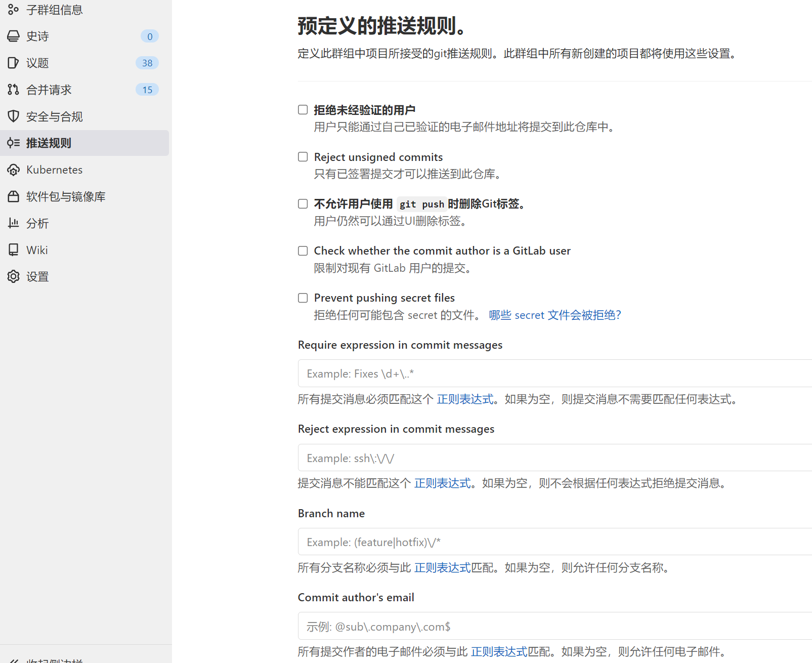The image size is (812, 663).
Task: Click the Security & Compliance shield icon
Action: 13,116
